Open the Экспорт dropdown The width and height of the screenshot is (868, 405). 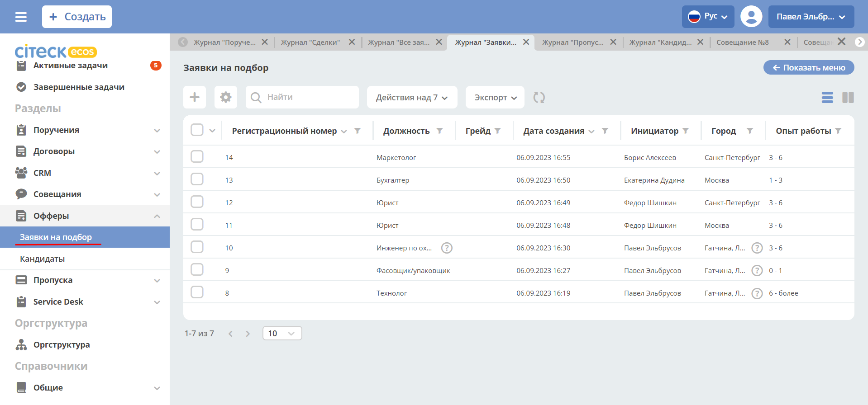pyautogui.click(x=495, y=97)
